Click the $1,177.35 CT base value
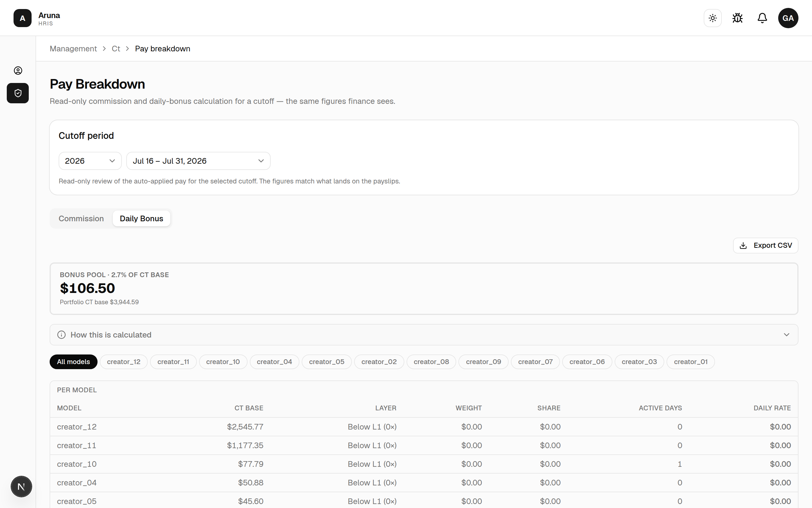Image resolution: width=812 pixels, height=508 pixels. point(245,446)
